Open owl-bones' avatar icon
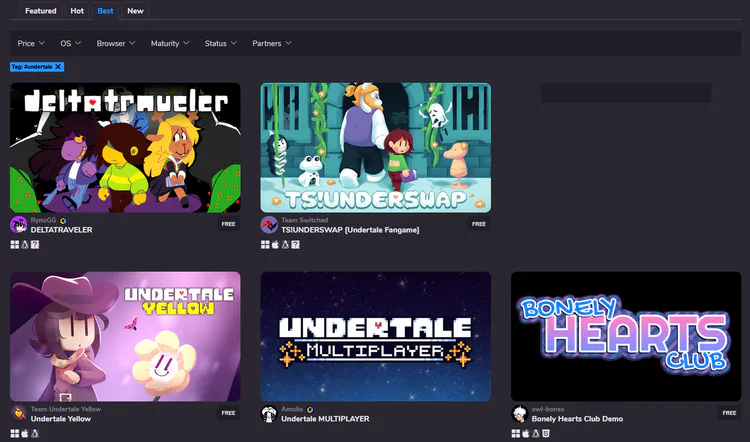The height and width of the screenshot is (442, 750). [519, 414]
